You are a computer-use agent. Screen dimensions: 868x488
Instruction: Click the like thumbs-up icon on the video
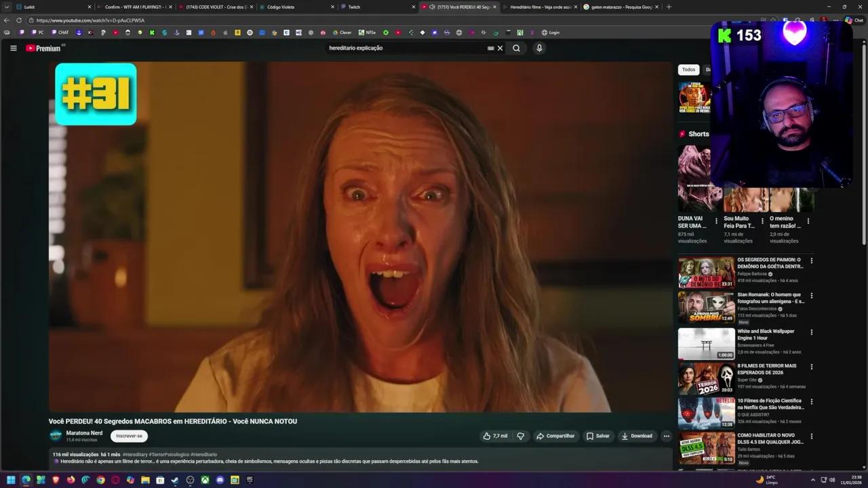click(x=487, y=436)
